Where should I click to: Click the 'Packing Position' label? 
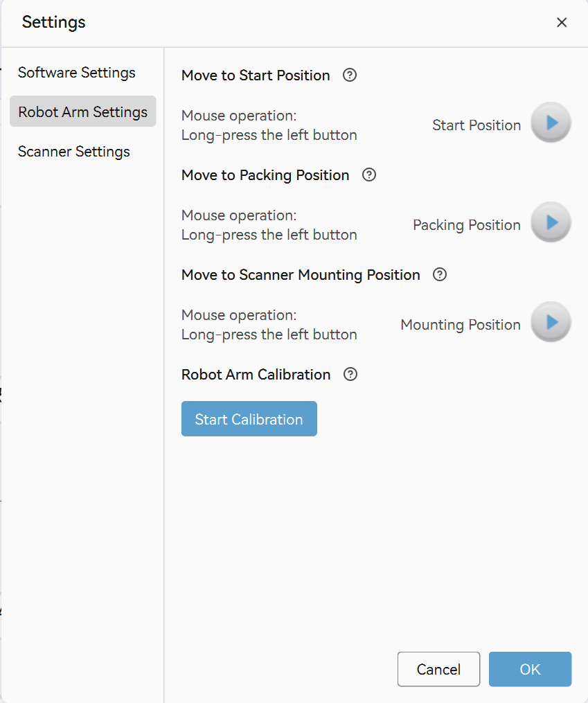pyautogui.click(x=467, y=225)
